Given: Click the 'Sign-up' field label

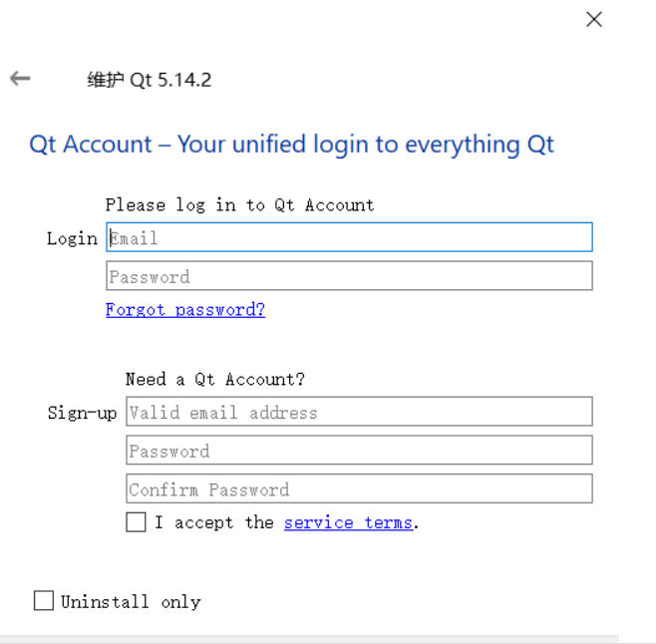Looking at the screenshot, I should click(x=82, y=413).
